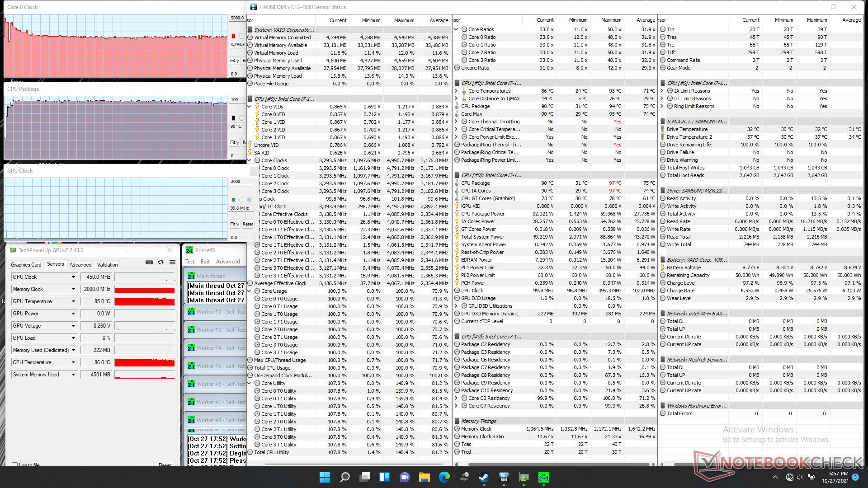Click Fit y in Core 0 Clock graph
This screenshot has height=488, width=868.
[x=235, y=61]
